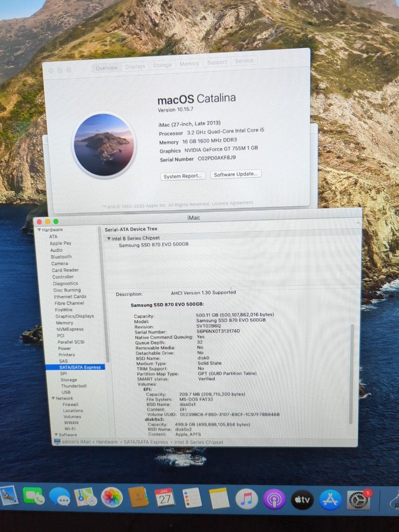
Task: Select Thunderbolt in sidebar
Action: 74,386
